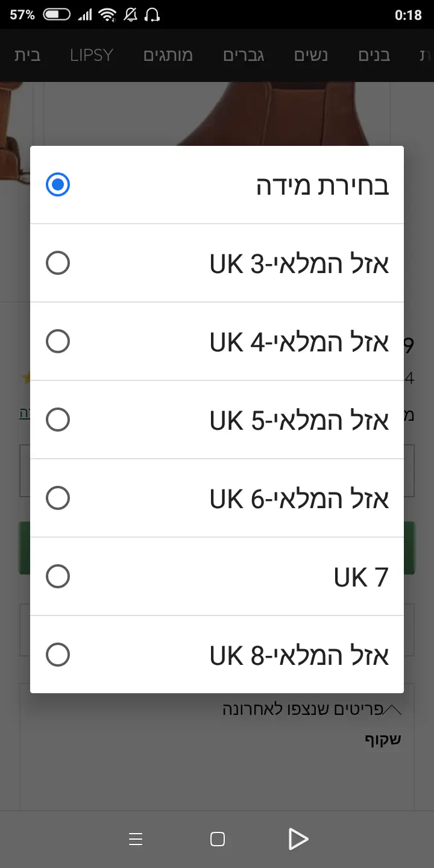Tap the Android back triangle icon
Image resolution: width=434 pixels, height=868 pixels.
[298, 839]
